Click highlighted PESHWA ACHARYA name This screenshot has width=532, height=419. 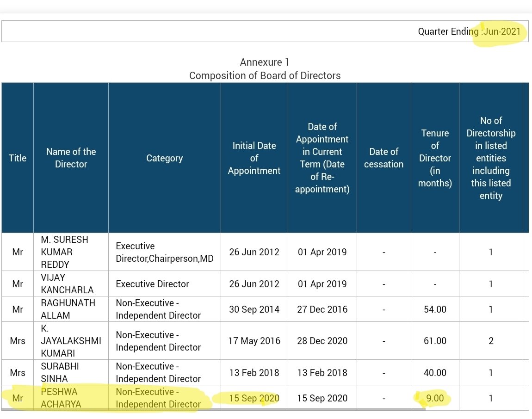coord(61,398)
